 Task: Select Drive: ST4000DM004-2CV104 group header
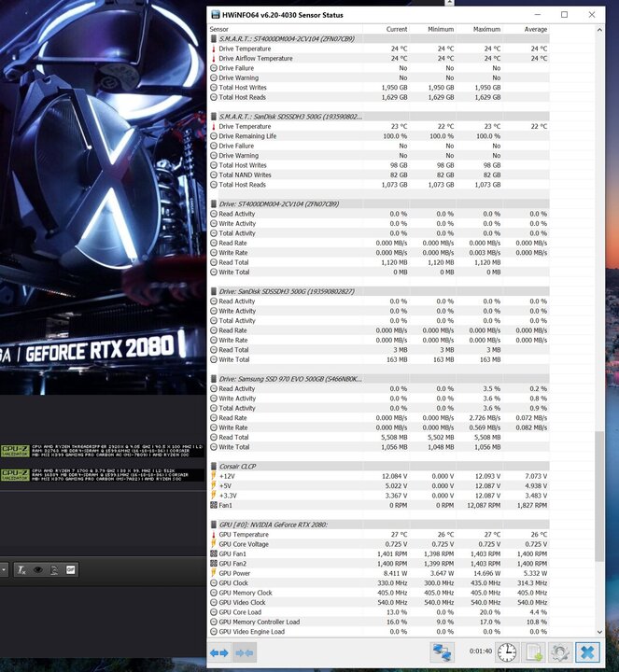coord(379,204)
